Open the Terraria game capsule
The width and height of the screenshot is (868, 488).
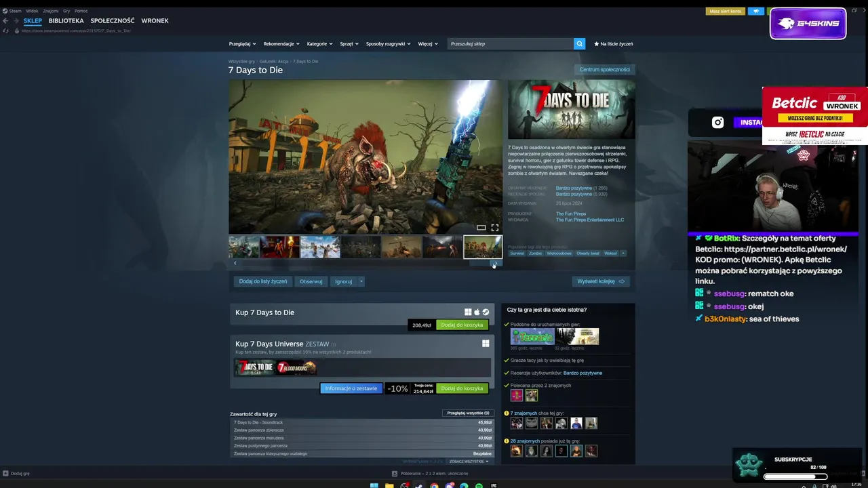tap(532, 337)
